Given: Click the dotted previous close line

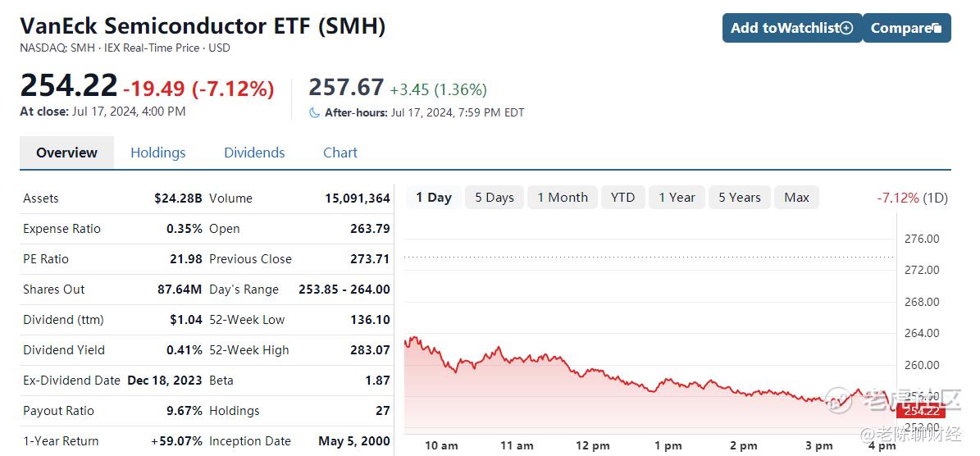Looking at the screenshot, I should click(649, 256).
